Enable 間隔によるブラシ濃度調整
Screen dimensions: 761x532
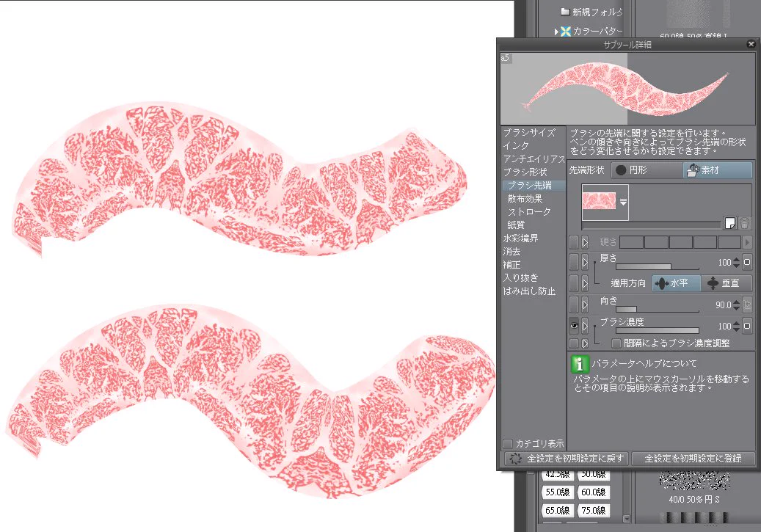(x=616, y=342)
